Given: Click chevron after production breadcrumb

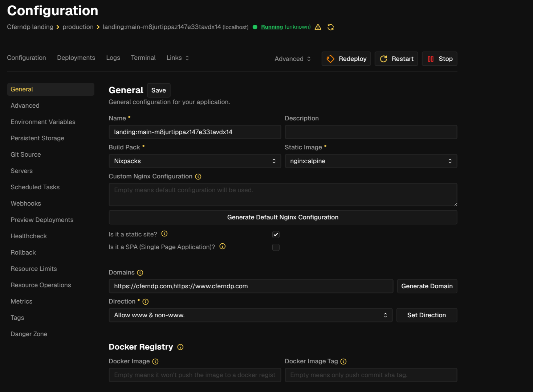Looking at the screenshot, I should point(98,27).
